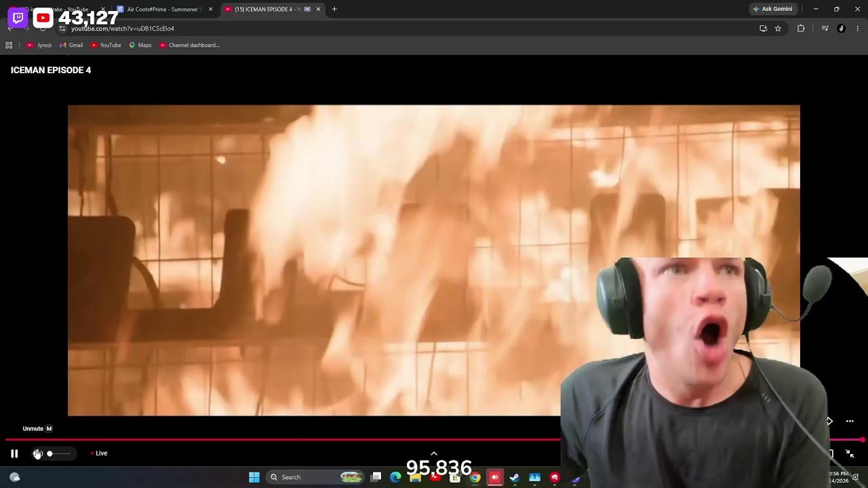Open the notification bell in system tray

pos(856,477)
